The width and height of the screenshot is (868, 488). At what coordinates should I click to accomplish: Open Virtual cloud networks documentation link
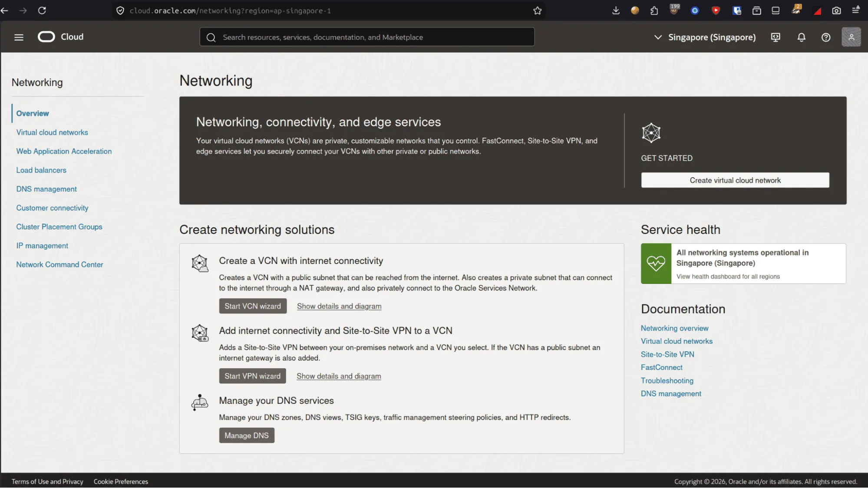[677, 341]
